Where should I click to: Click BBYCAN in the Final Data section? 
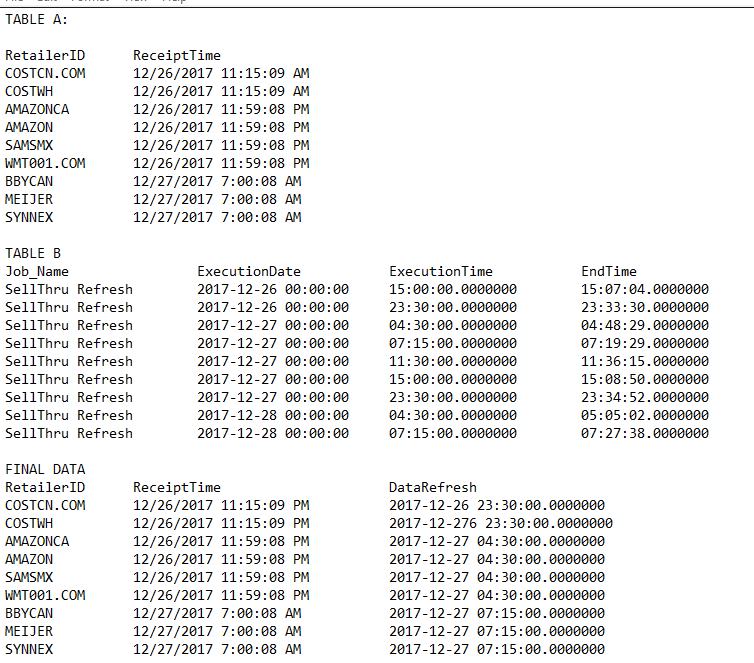pyautogui.click(x=29, y=613)
